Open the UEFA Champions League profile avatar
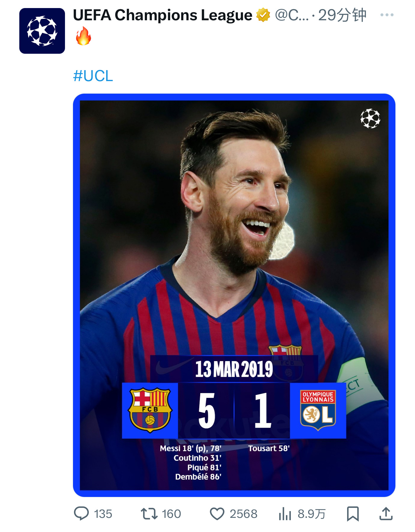 click(42, 31)
